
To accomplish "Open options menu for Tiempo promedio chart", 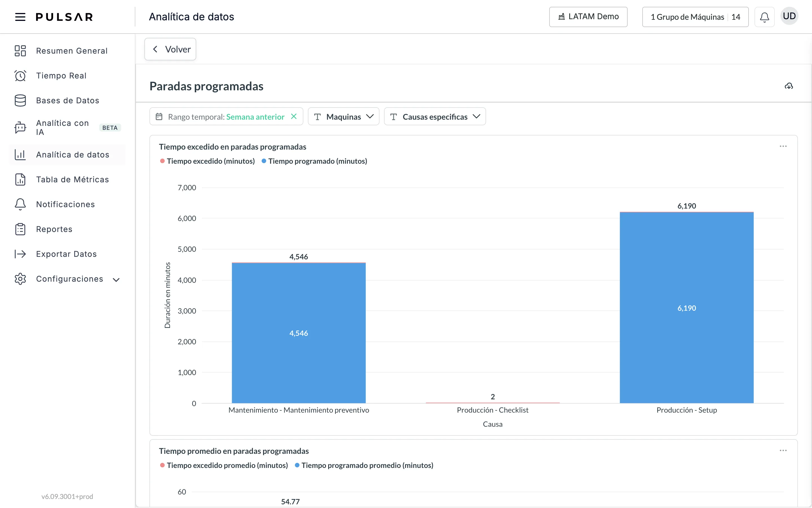I will click(783, 450).
